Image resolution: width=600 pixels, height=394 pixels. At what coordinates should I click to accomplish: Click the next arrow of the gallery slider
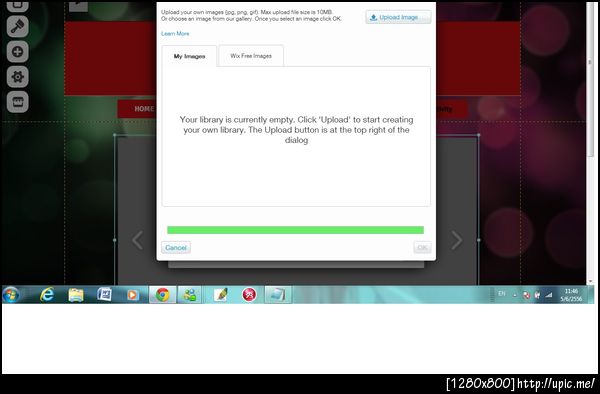(x=456, y=240)
